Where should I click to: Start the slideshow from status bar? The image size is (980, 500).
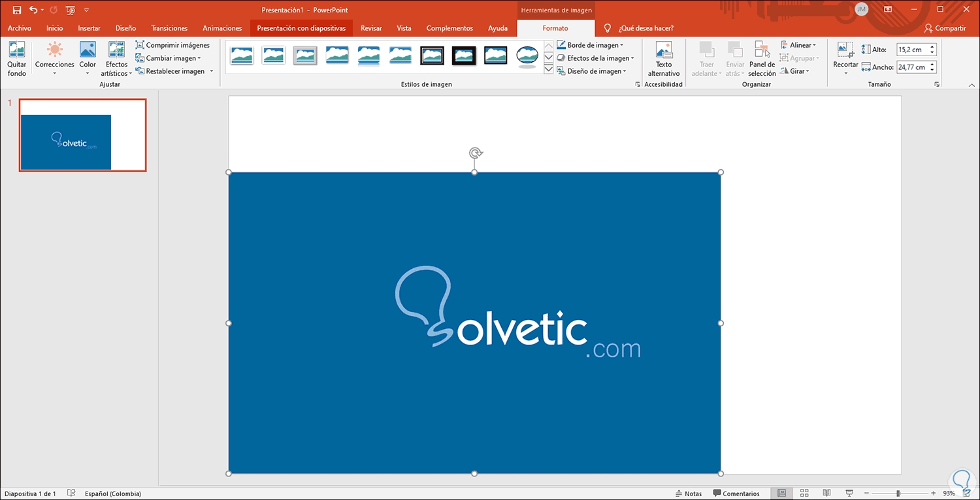[x=849, y=493]
